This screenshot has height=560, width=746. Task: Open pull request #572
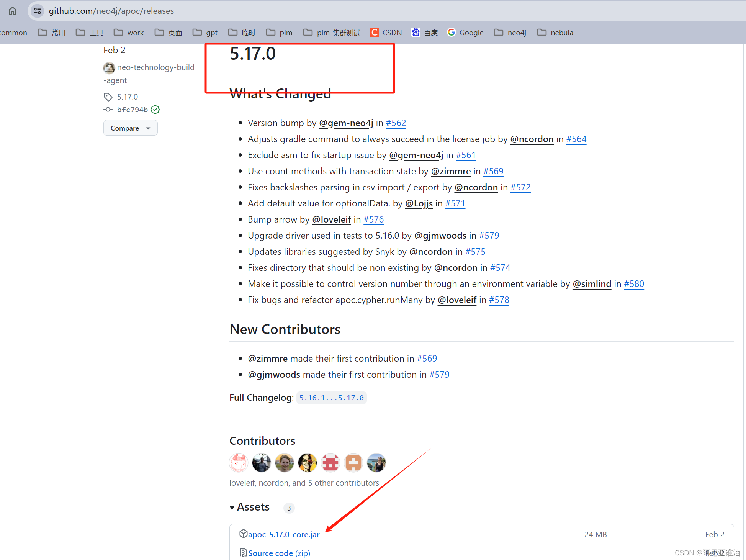tap(520, 187)
